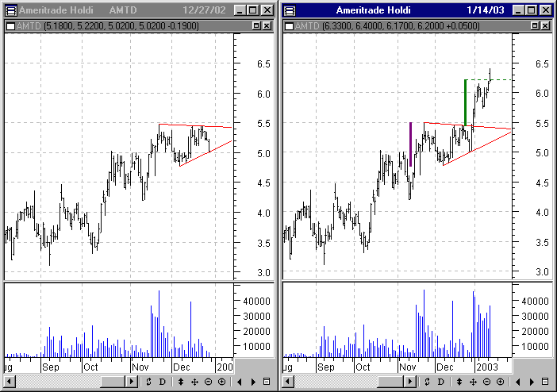Click price values (6.3300, 6.4000...) in right panel header
This screenshot has width=557, height=392.
(x=401, y=26)
